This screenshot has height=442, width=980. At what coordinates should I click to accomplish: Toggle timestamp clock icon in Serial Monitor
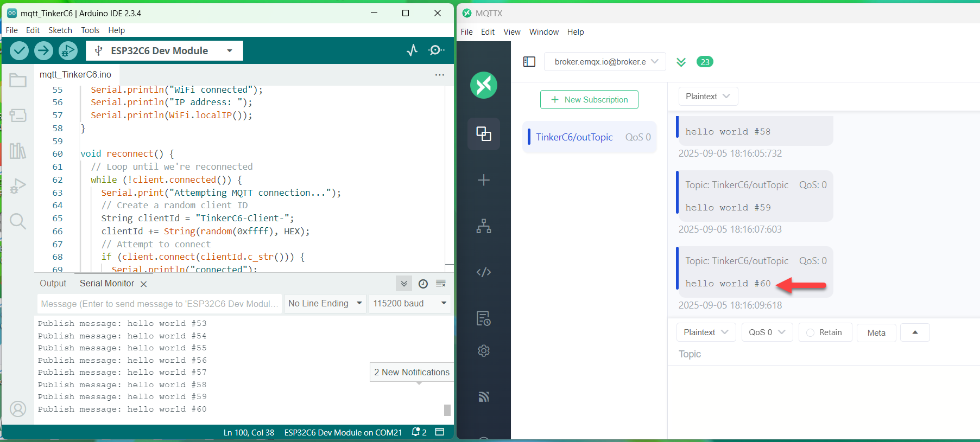[423, 284]
